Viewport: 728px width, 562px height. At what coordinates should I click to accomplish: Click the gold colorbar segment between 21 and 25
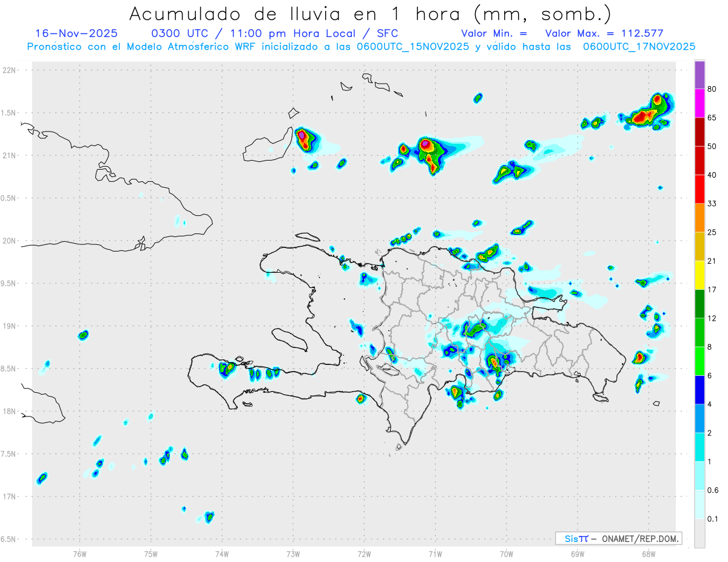(699, 247)
